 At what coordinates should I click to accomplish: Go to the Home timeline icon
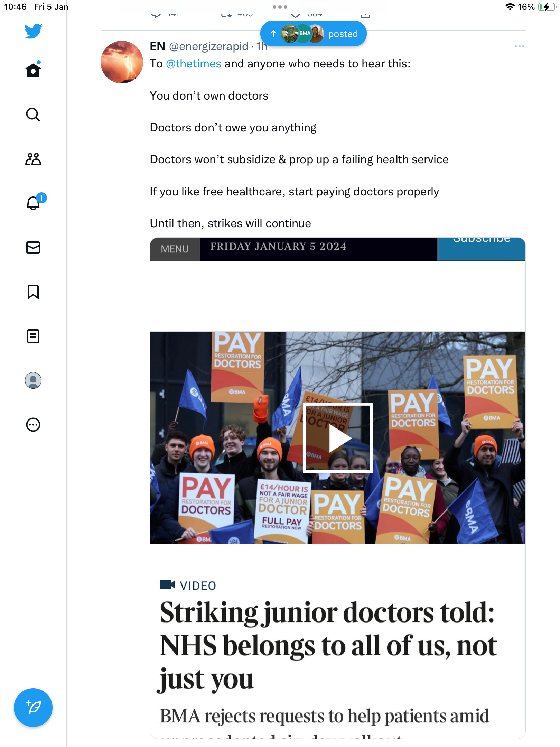pos(33,70)
